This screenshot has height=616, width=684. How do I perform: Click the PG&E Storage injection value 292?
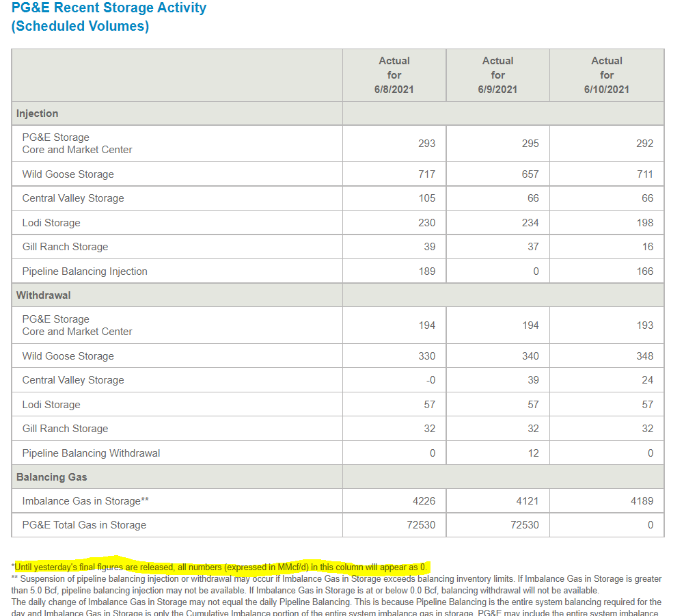[645, 144]
